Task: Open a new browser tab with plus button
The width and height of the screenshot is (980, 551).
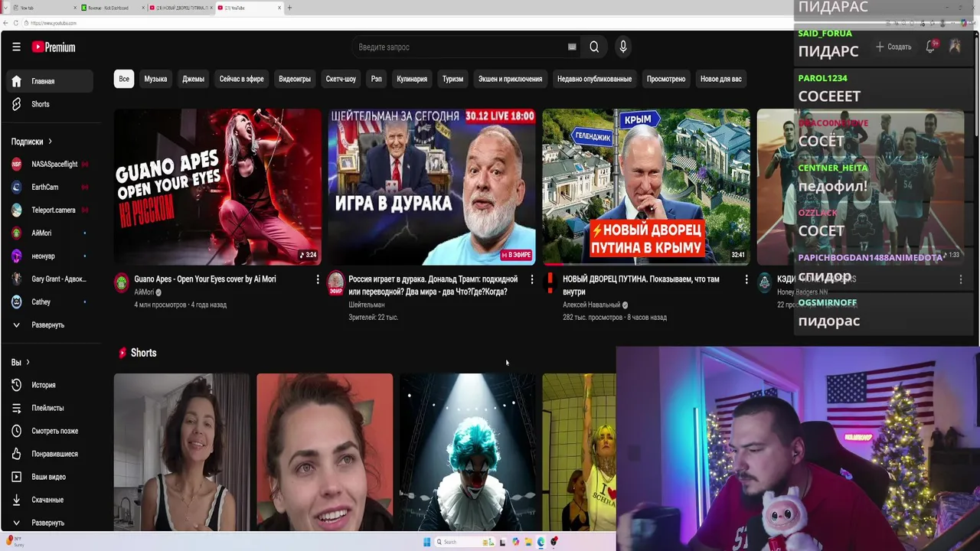Action: [289, 8]
